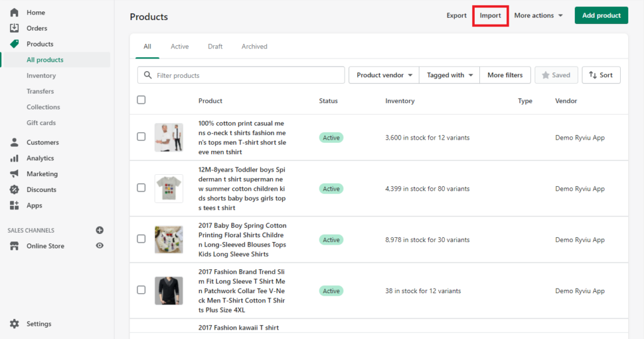This screenshot has height=339, width=644.
Task: Click the Apps grid icon
Action: click(x=14, y=205)
